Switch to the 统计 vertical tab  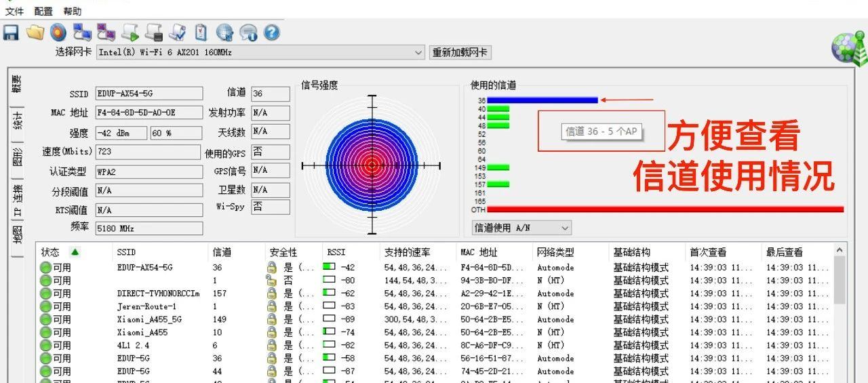(x=17, y=121)
